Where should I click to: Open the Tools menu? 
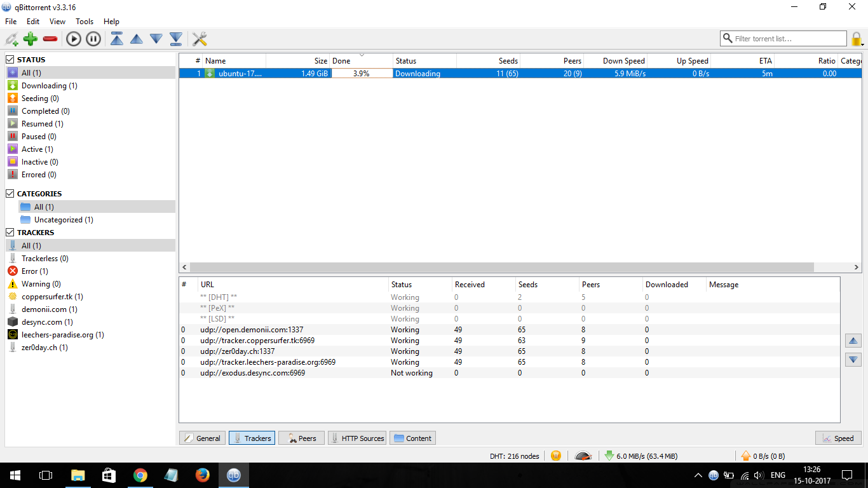(x=85, y=21)
